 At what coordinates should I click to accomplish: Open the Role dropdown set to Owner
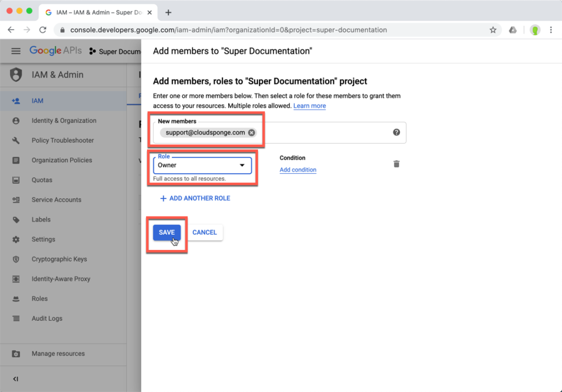click(202, 166)
